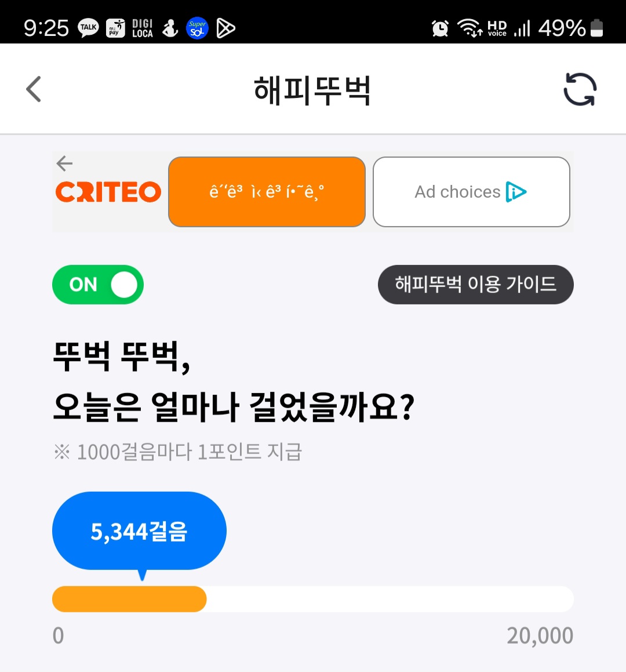Tap the blue 5,344걸음 step bubble

point(139,531)
